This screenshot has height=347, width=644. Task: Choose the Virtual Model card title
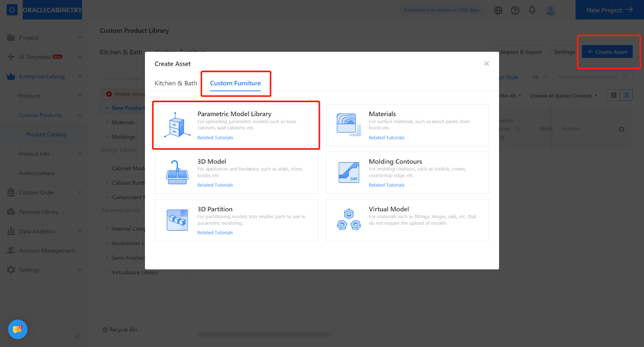389,209
